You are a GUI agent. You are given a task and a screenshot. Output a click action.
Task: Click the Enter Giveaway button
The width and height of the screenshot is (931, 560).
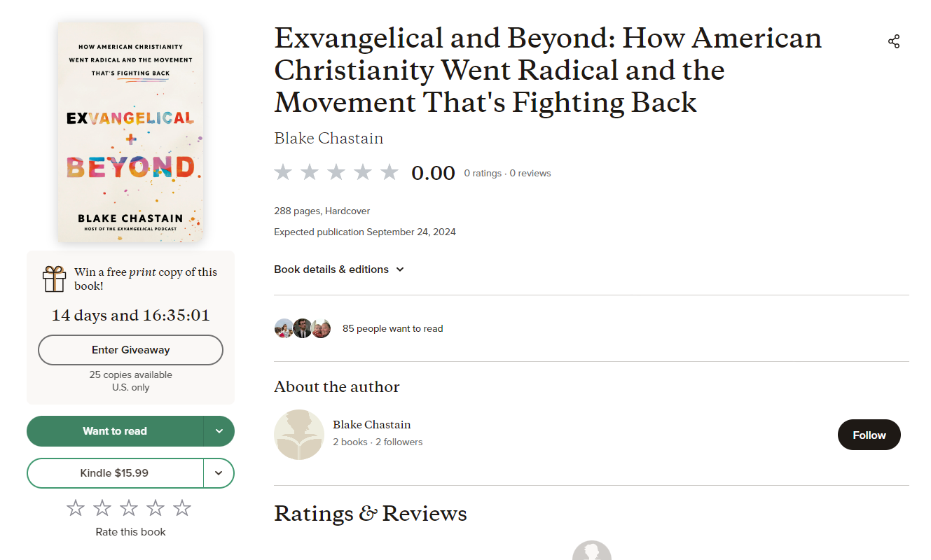[x=130, y=350]
